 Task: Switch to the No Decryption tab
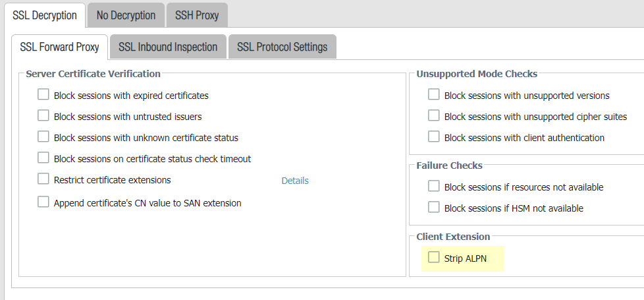(126, 15)
